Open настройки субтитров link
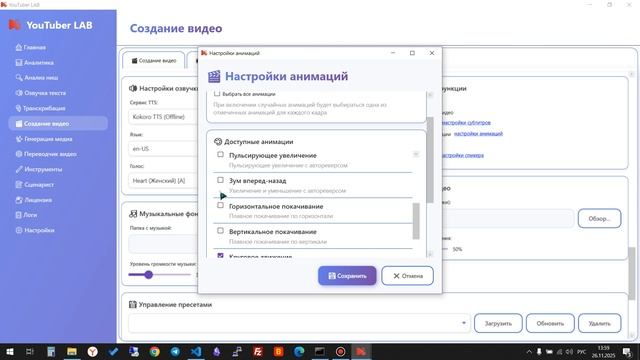This screenshot has height=360, width=640. point(466,122)
